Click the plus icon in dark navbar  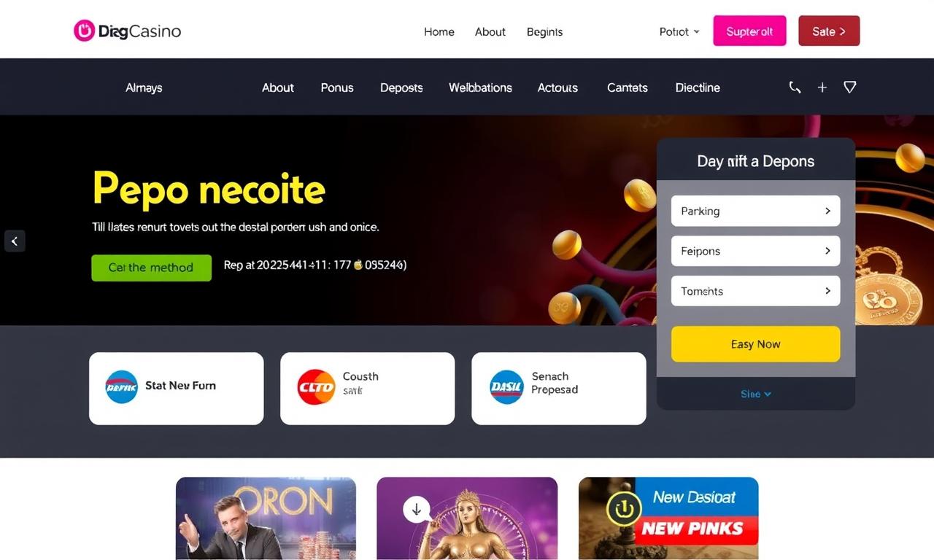[x=822, y=87]
